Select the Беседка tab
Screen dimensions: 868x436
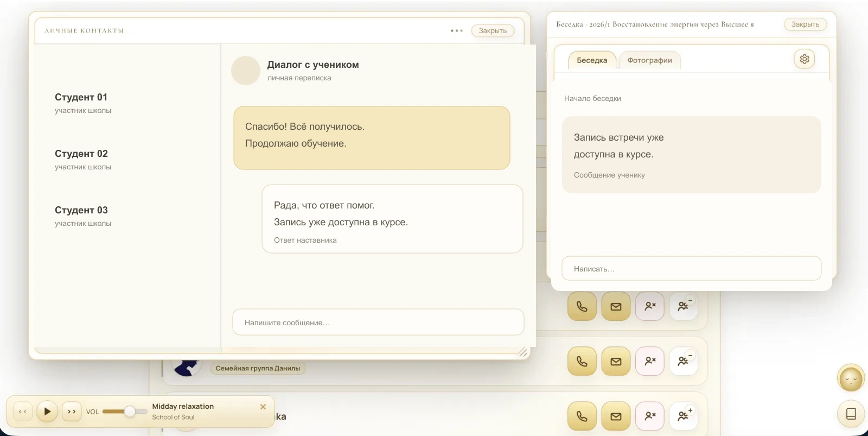[592, 60]
